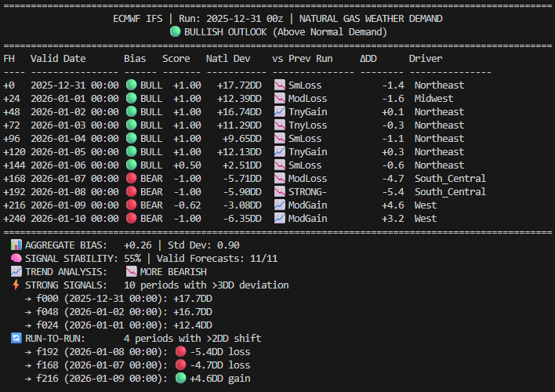This screenshot has width=555, height=392.
Task: Click the red BEAR dot in +216 row
Action: tap(132, 205)
